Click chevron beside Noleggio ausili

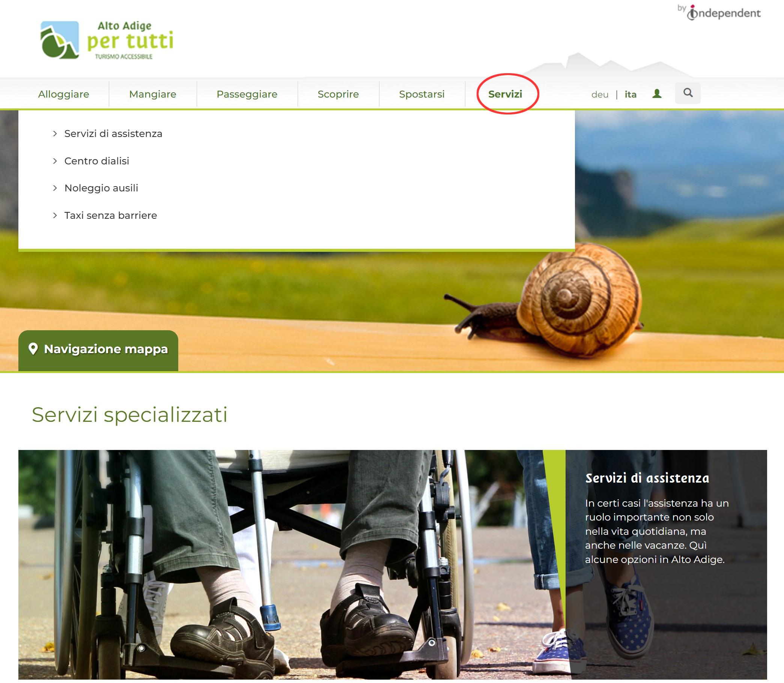coord(55,188)
